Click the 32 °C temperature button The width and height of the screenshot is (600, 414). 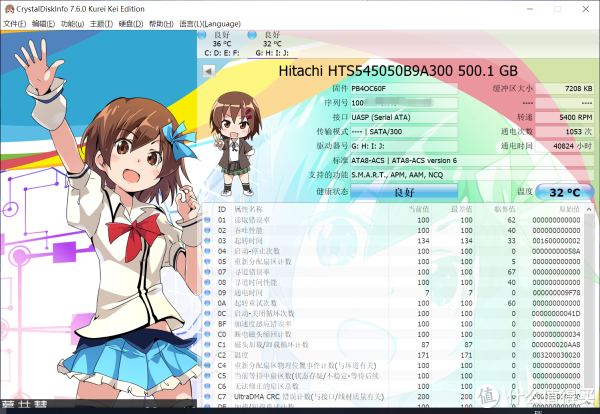click(x=564, y=192)
